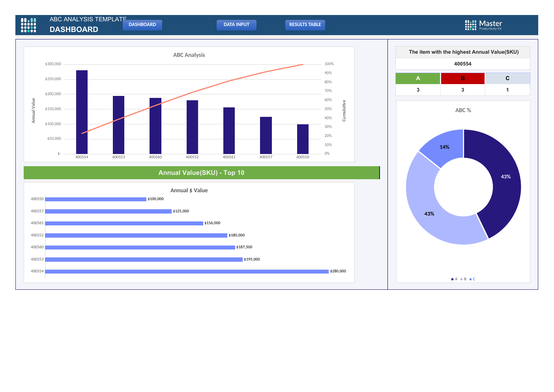Select the horizontal bar labeled $156,000
The height and width of the screenshot is (392, 554).
point(124,223)
